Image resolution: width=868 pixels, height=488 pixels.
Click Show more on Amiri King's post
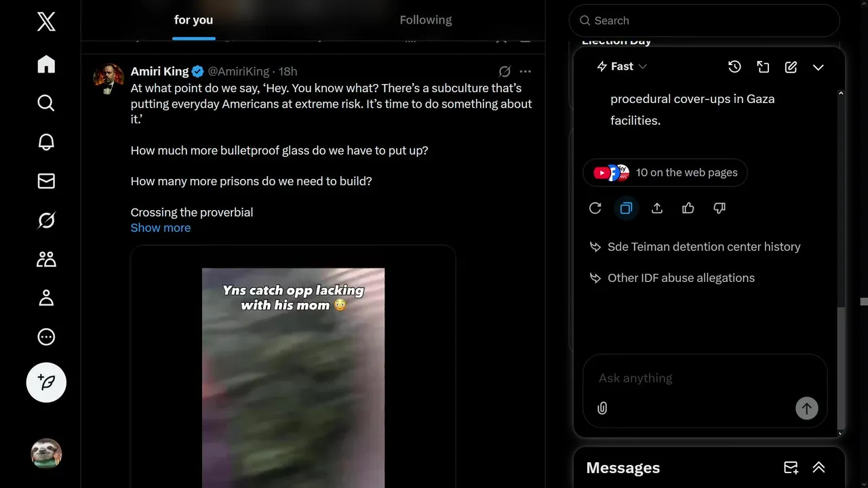(161, 228)
